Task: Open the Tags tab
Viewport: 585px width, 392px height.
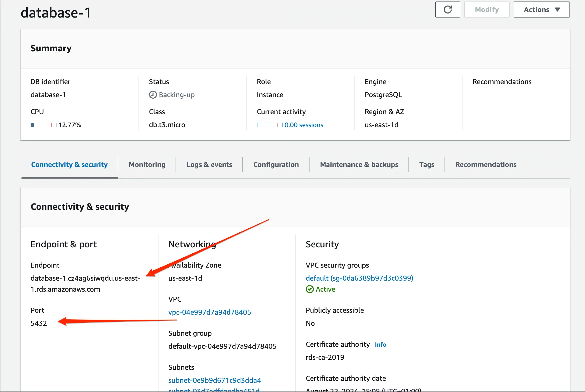Action: (x=426, y=164)
